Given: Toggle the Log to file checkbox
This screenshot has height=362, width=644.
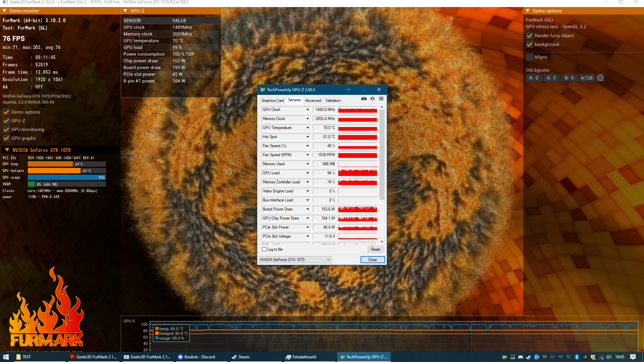Looking at the screenshot, I should coord(264,249).
